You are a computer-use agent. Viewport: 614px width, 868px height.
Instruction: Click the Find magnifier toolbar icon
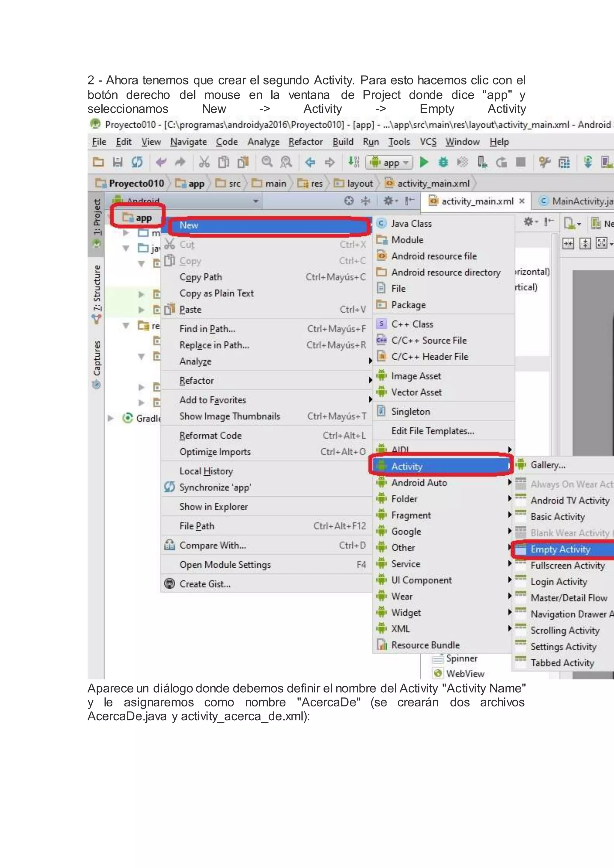pyautogui.click(x=267, y=162)
